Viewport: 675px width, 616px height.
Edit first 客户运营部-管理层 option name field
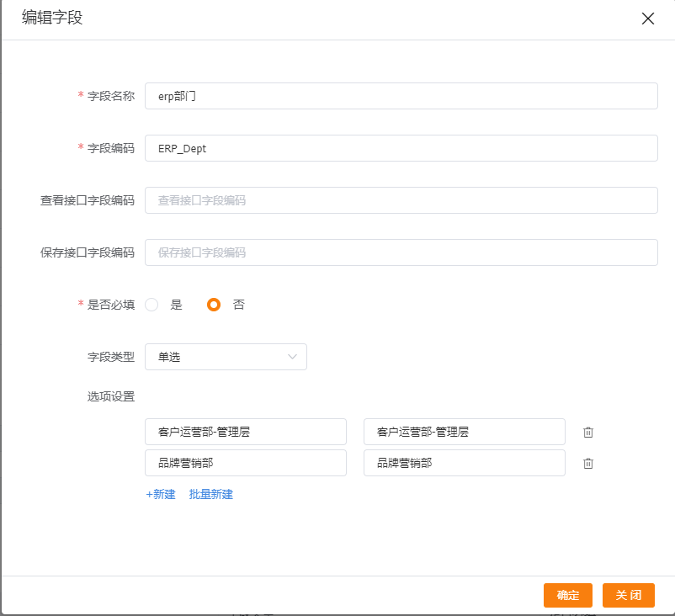tap(246, 432)
